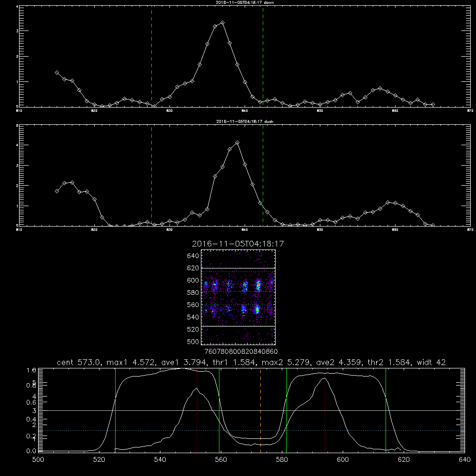
Task: Click the '580' label on the bottom plot x-axis
Action: coord(282,460)
